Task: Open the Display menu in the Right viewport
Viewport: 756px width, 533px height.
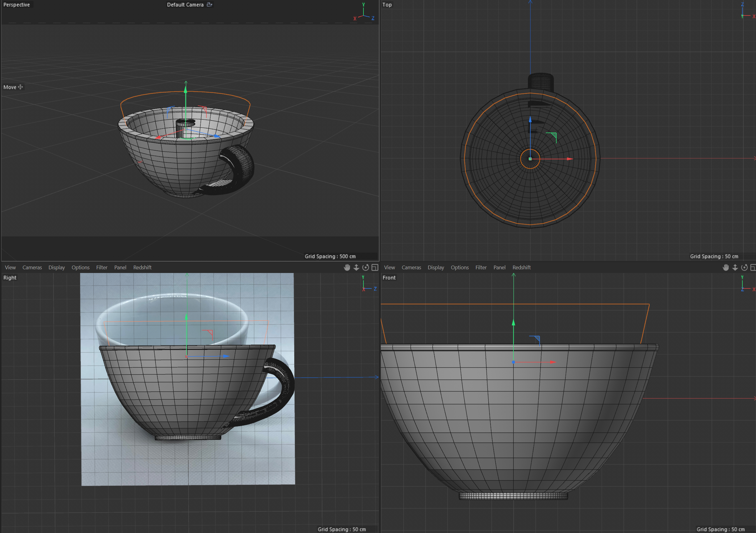Action: [57, 267]
